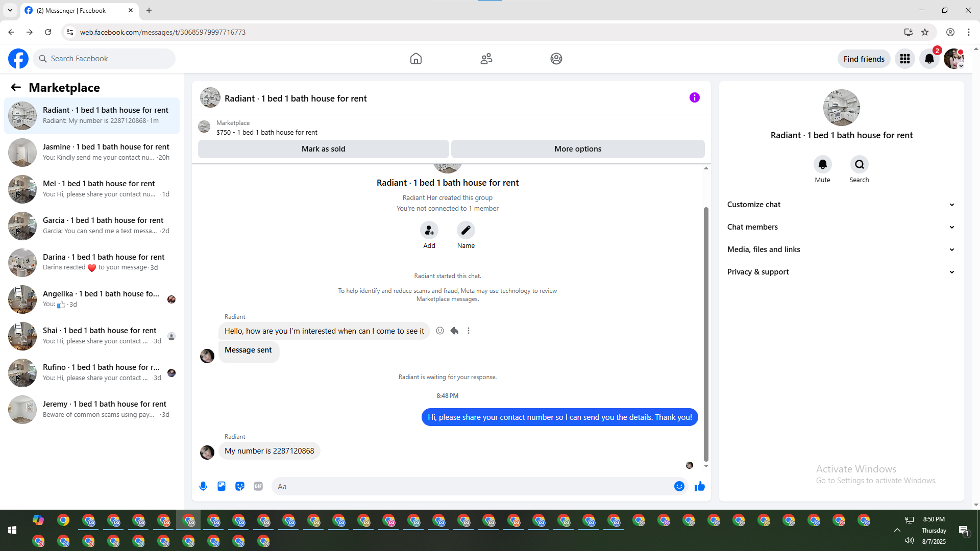Open the Friends tab icon
980x551 pixels.
[x=486, y=59]
